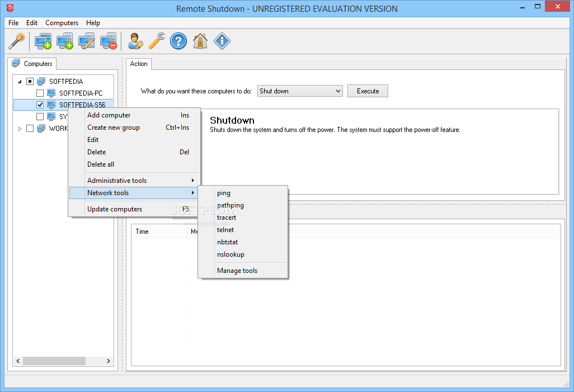This screenshot has width=574, height=392.
Task: Expand the WORK tree group
Action: click(20, 129)
